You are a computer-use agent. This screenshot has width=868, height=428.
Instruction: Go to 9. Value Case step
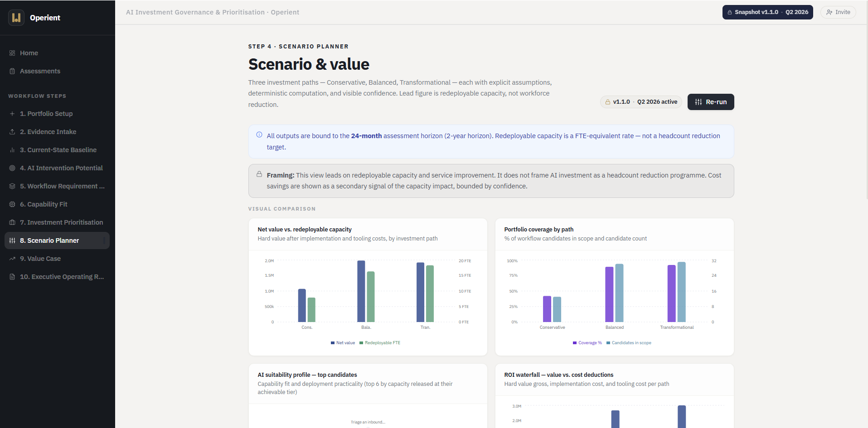coord(57,259)
